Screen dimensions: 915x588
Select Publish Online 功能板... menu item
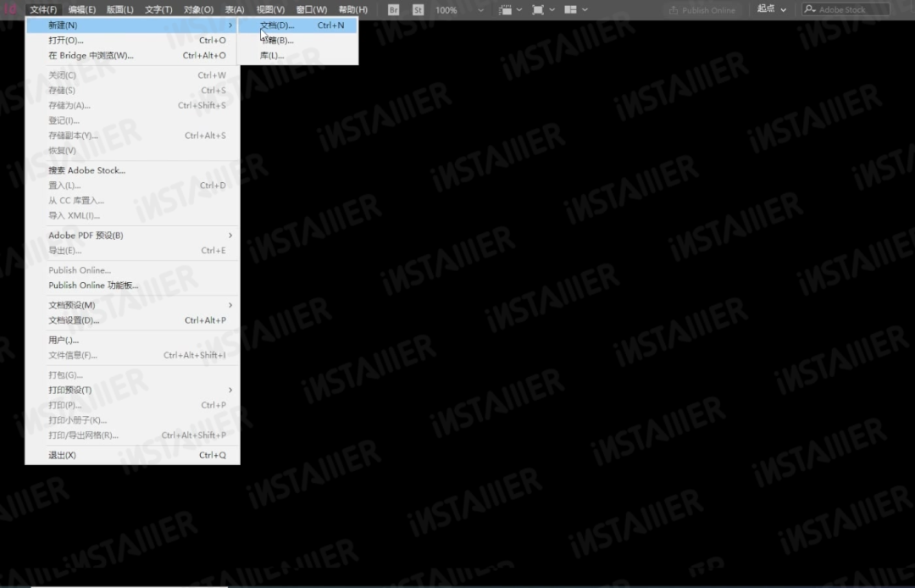132,286
